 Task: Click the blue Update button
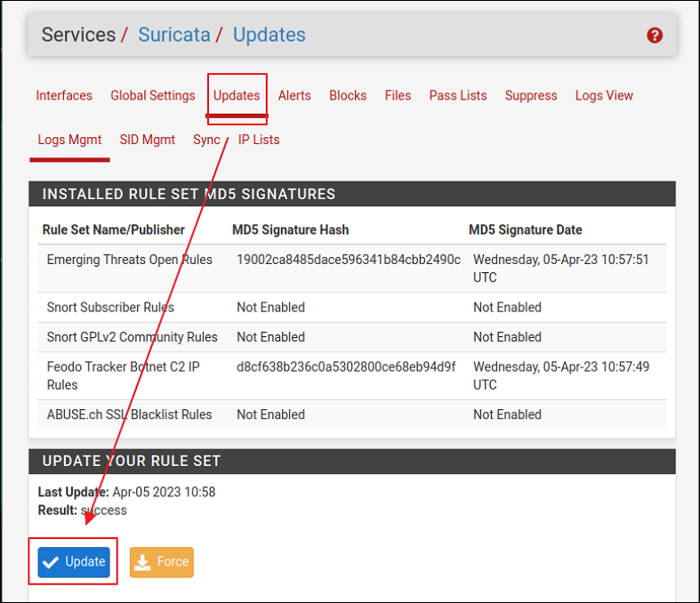[74, 562]
